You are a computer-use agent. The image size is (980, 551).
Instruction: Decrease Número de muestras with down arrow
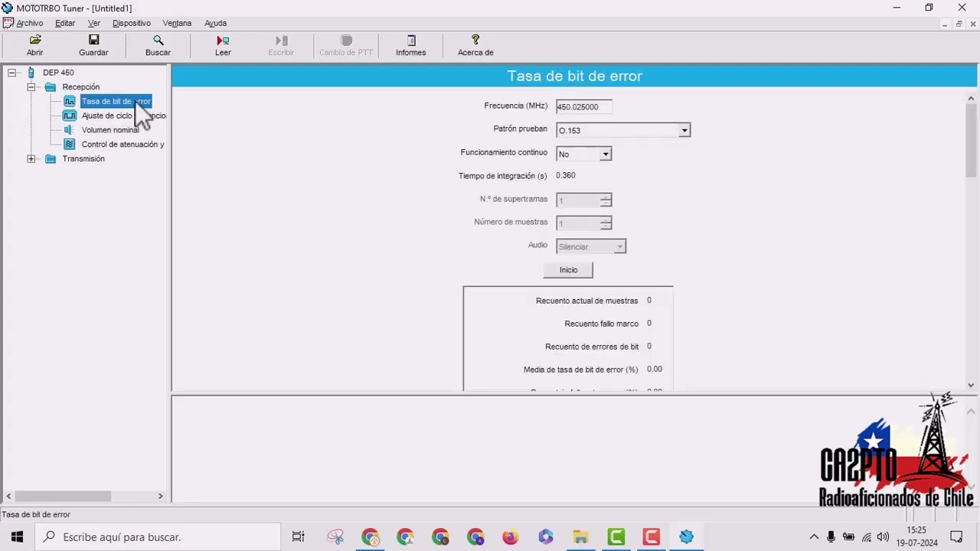coord(606,227)
